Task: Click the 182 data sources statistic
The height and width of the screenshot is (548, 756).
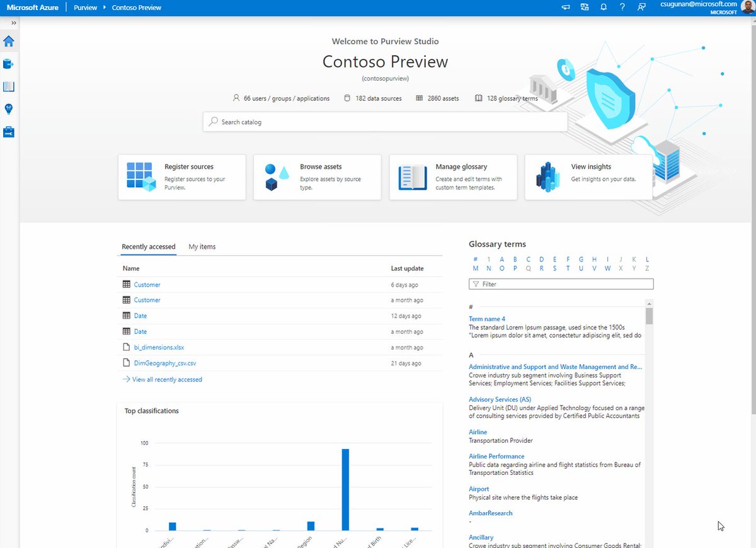Action: click(373, 98)
